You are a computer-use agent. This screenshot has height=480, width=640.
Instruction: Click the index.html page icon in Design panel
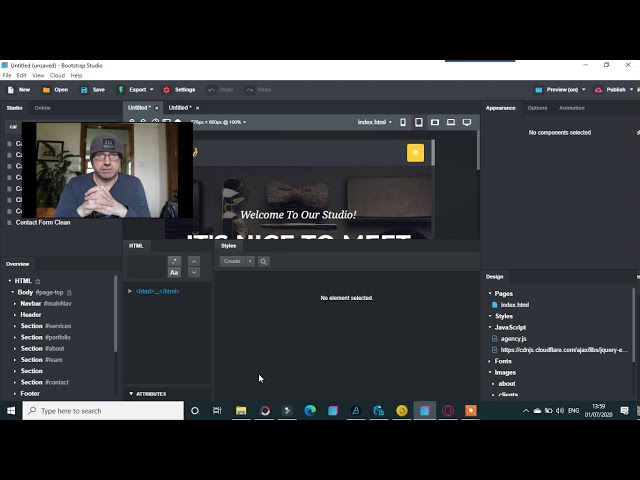(x=495, y=305)
